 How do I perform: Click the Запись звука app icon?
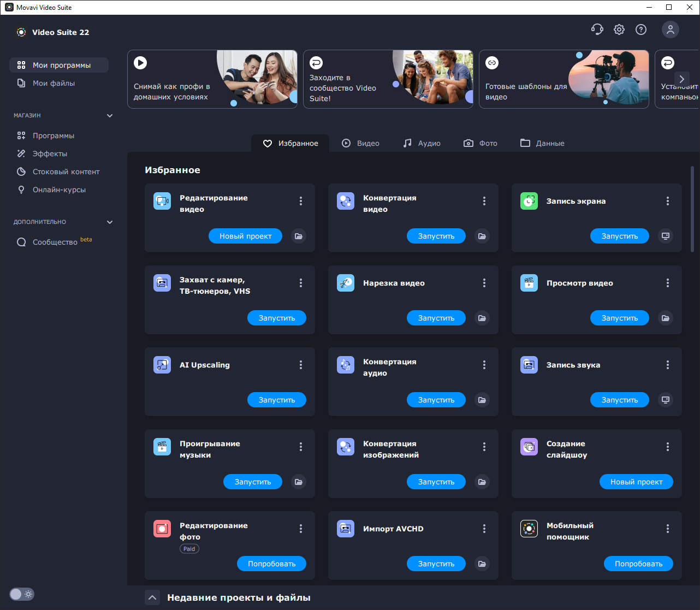(529, 365)
